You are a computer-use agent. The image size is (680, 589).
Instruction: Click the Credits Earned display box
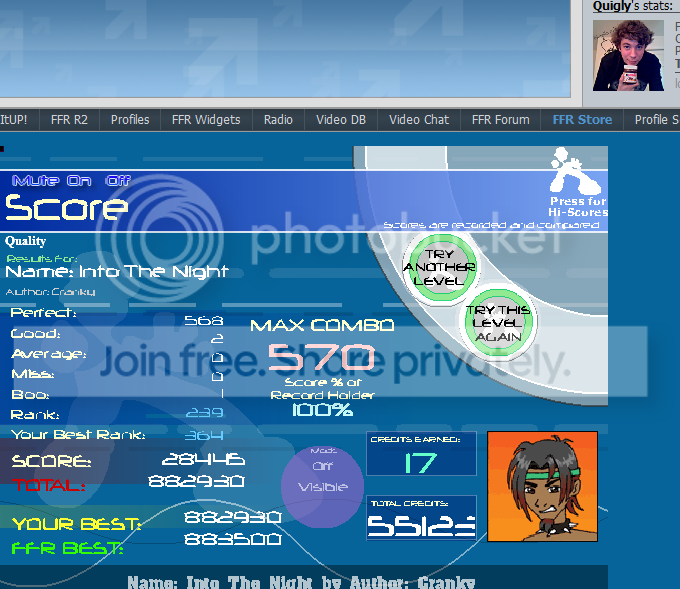[x=421, y=454]
